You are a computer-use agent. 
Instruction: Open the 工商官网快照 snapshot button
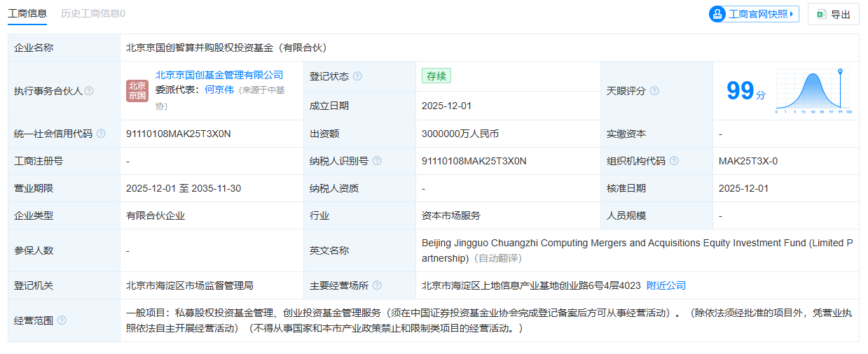754,14
